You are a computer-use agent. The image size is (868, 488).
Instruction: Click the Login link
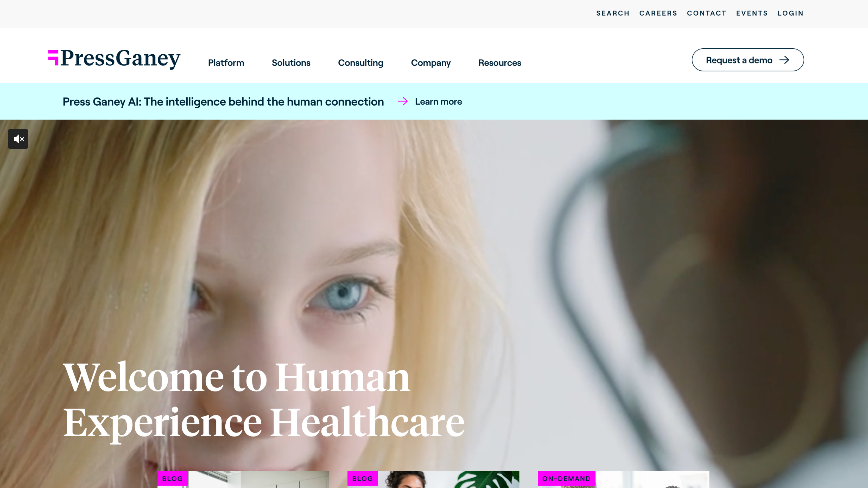click(790, 13)
